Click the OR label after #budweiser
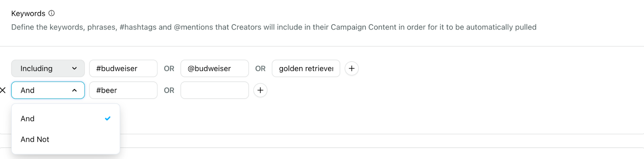Viewport: 644px width, 159px height. pos(169,68)
